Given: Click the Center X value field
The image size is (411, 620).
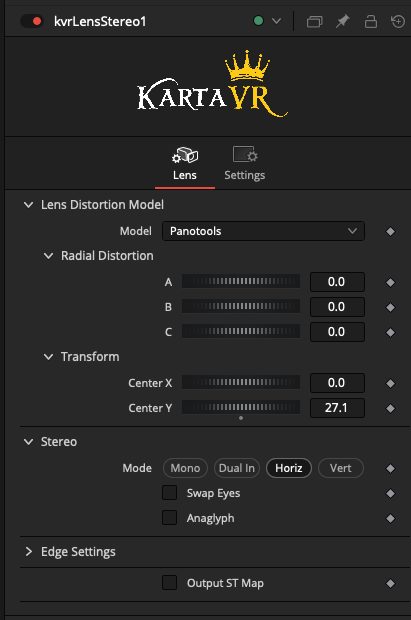Looking at the screenshot, I should click(x=337, y=383).
